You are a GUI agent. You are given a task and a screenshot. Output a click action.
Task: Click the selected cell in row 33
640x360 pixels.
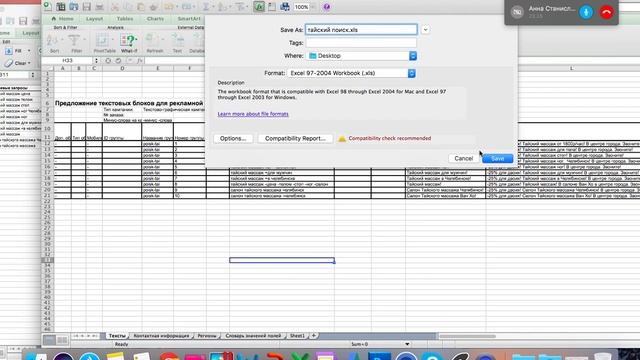282,260
